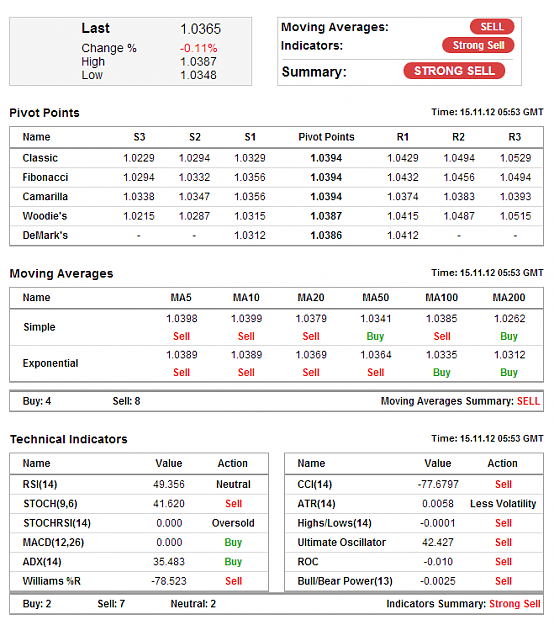This screenshot has height=625, width=554.
Task: Click the Sell: 8 count in Moving Averages
Action: 126,401
